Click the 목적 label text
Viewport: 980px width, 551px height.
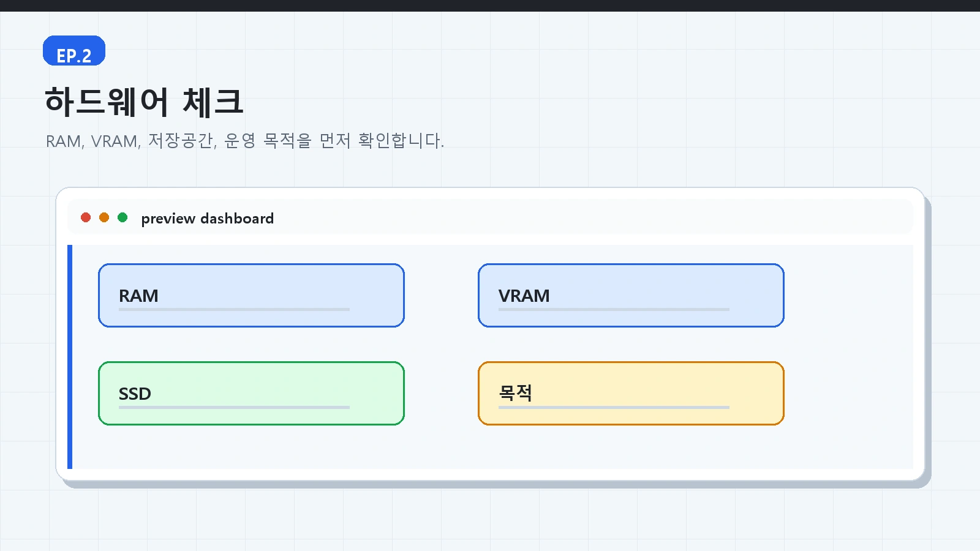click(x=515, y=393)
